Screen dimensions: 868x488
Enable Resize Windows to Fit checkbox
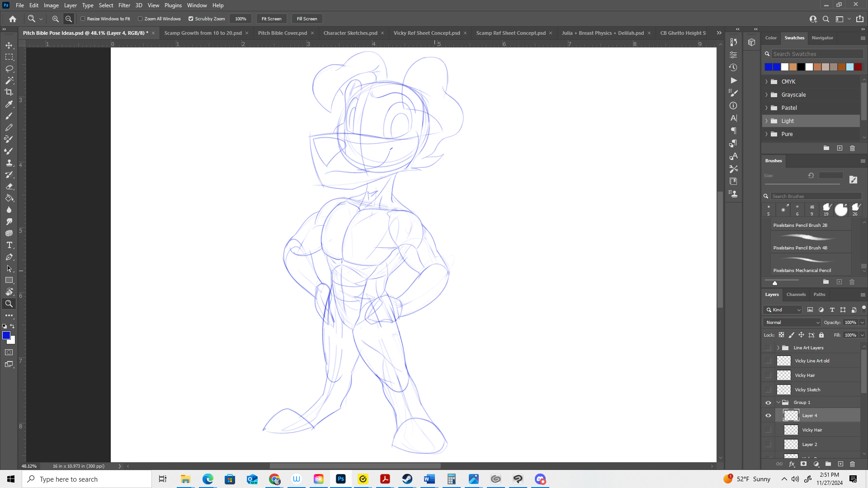click(x=83, y=19)
